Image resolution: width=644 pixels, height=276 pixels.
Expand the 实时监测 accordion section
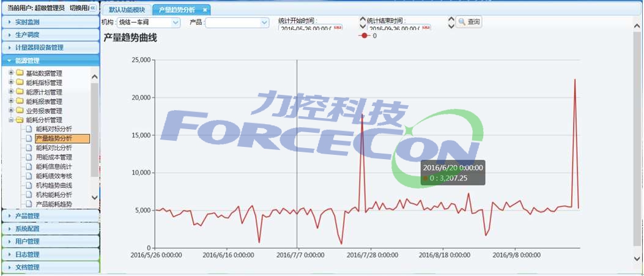51,22
